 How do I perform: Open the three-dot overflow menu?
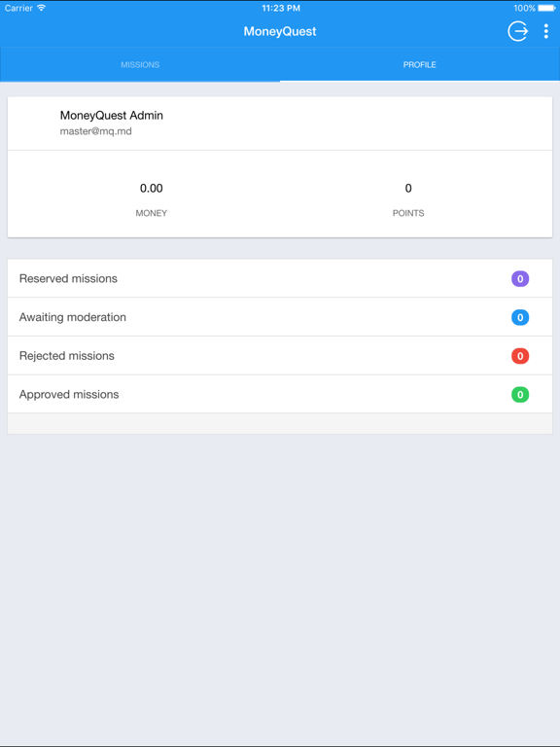545,31
